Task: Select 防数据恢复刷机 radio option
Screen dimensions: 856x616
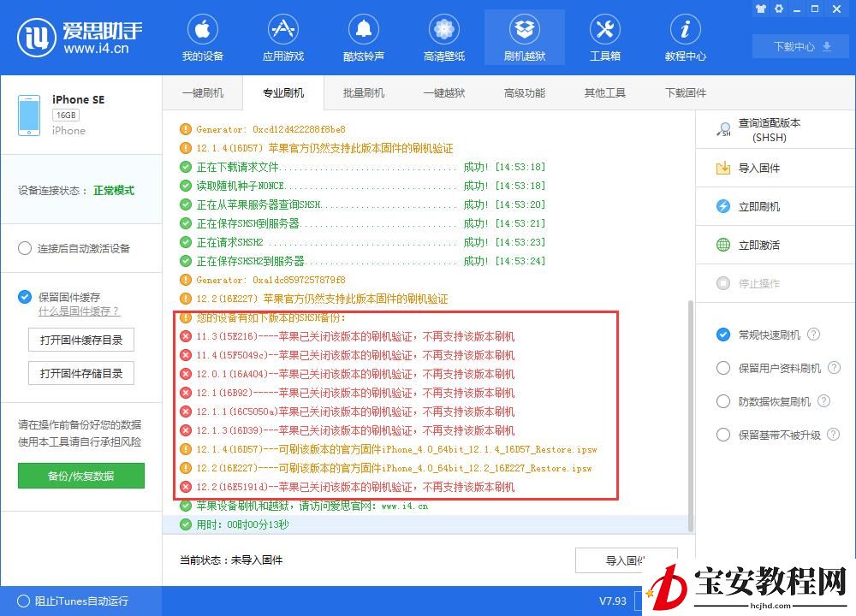Action: point(723,401)
